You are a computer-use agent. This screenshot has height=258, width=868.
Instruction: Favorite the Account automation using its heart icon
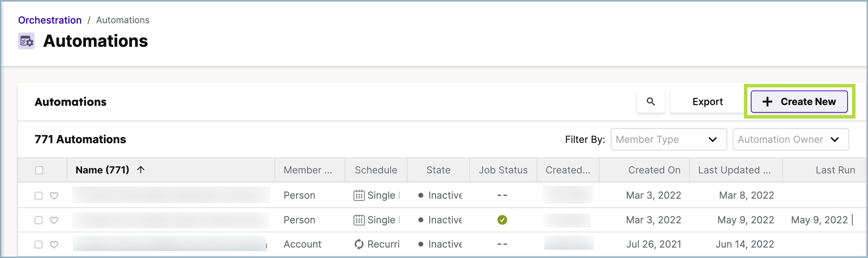(x=54, y=244)
